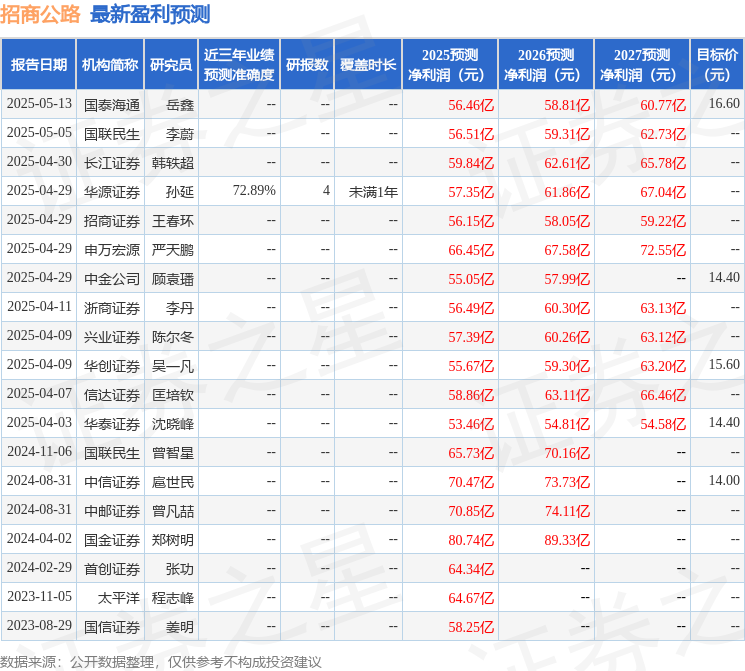Click the target price 15.60

click(x=724, y=364)
